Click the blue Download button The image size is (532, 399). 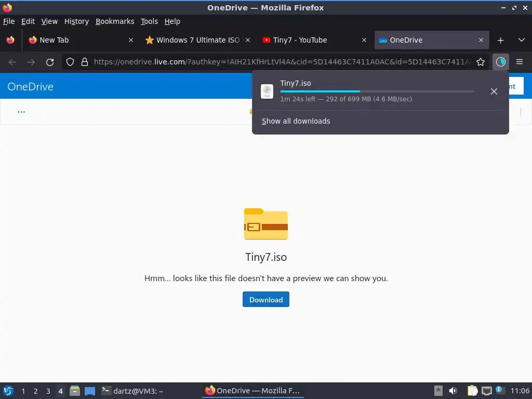click(265, 299)
